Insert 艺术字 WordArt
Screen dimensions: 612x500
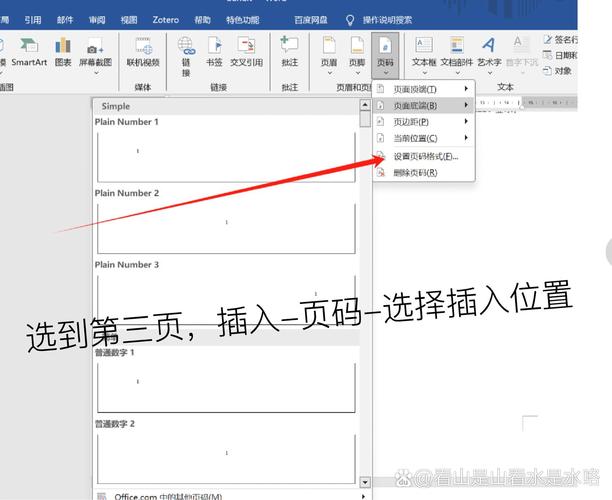[x=489, y=55]
